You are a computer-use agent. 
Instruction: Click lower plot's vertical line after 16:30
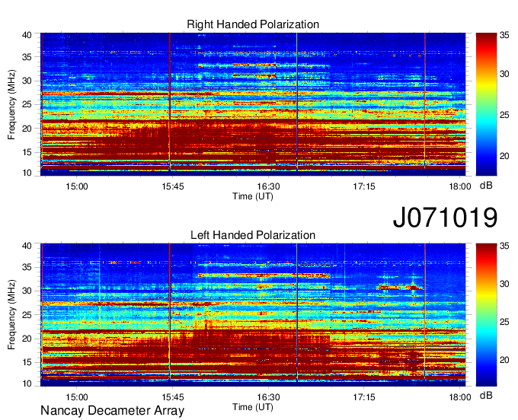coord(297,312)
